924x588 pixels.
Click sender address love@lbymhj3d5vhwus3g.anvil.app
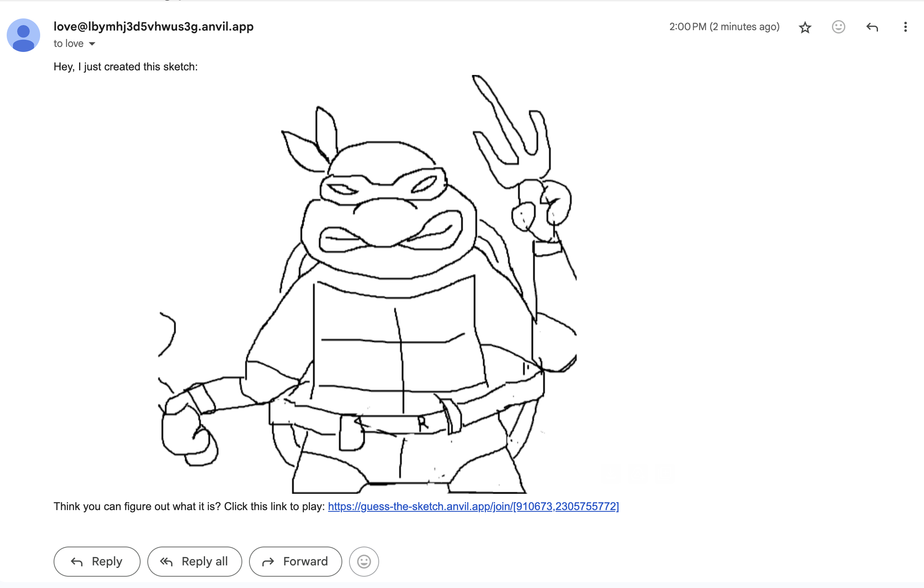[x=153, y=27]
